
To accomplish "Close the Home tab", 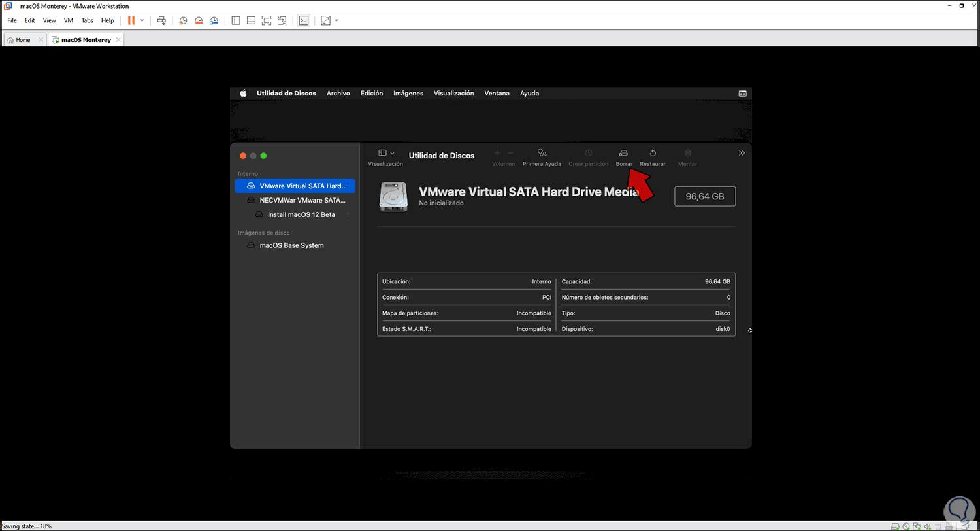I will click(x=41, y=40).
